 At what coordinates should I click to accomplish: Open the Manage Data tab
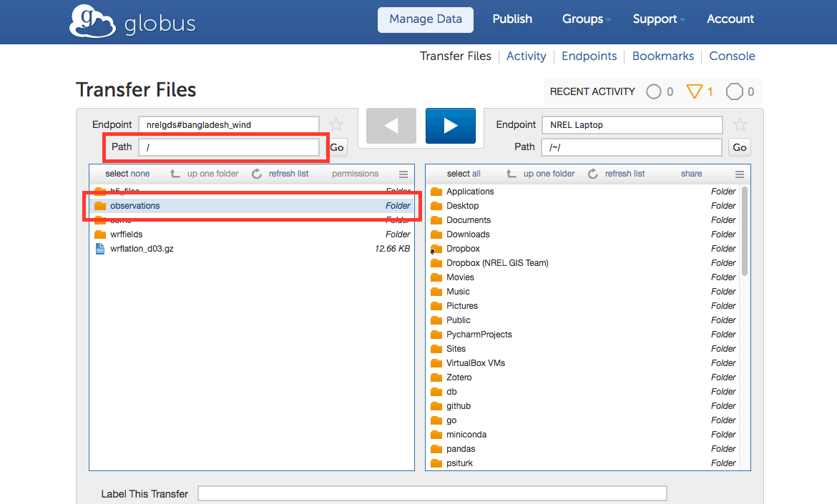(x=426, y=20)
